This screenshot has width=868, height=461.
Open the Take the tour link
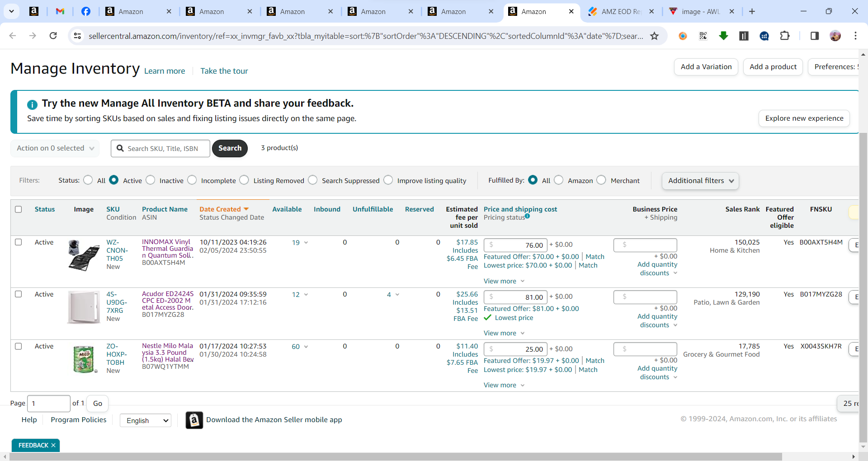[x=224, y=71]
